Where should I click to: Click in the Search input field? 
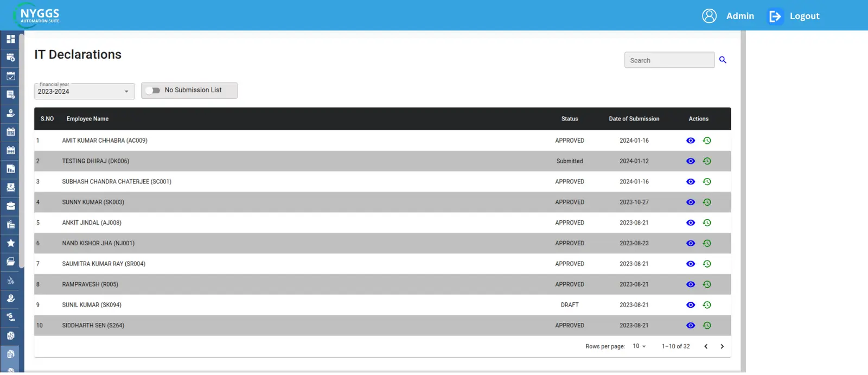tap(669, 60)
